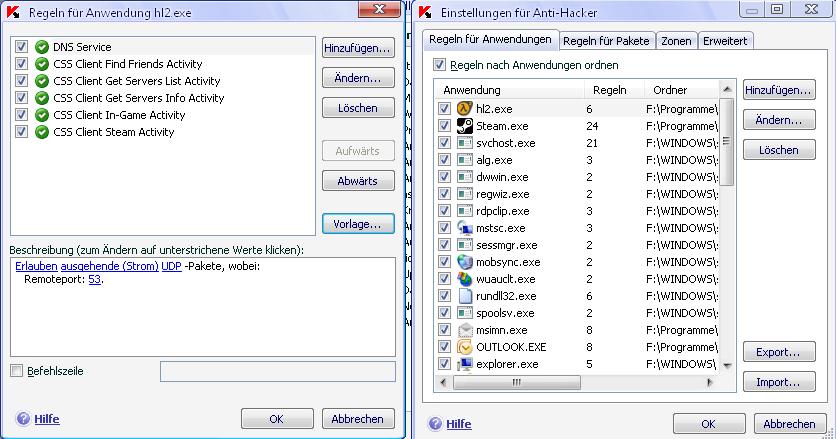Click Vorlage button in hl2.exe rules window

[x=358, y=224]
